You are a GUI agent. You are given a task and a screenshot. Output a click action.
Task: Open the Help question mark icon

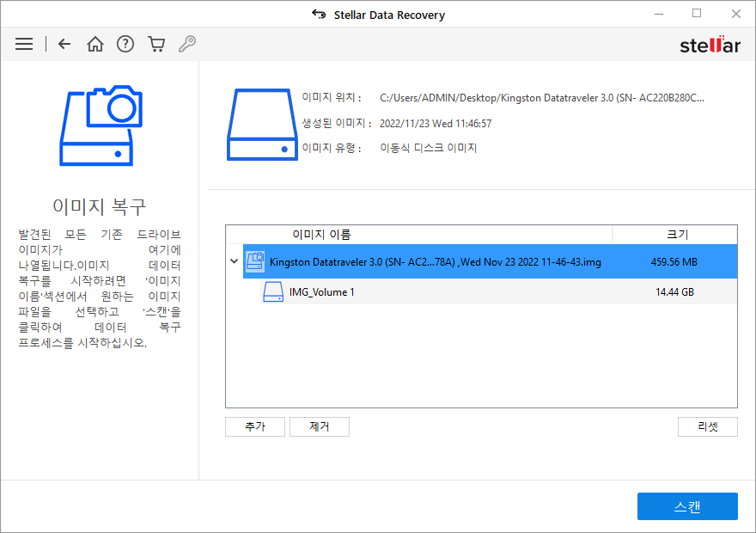(x=125, y=44)
